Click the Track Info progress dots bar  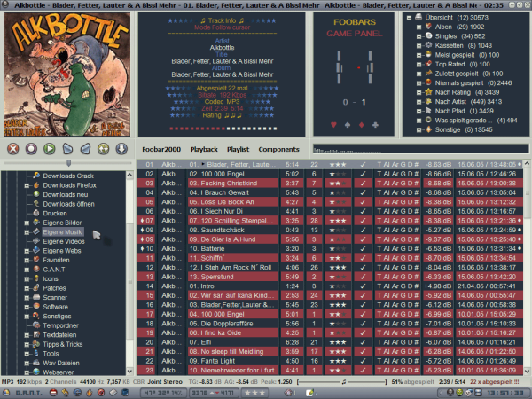pyautogui.click(x=223, y=129)
